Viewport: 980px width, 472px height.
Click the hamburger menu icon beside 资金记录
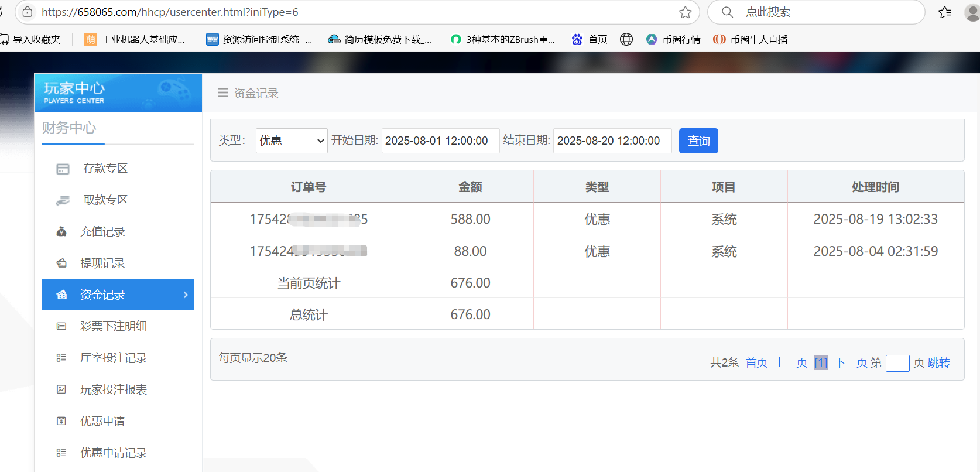[x=222, y=93]
